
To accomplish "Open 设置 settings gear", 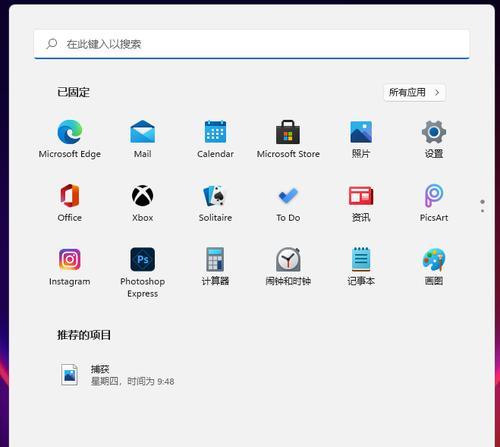I will (434, 139).
